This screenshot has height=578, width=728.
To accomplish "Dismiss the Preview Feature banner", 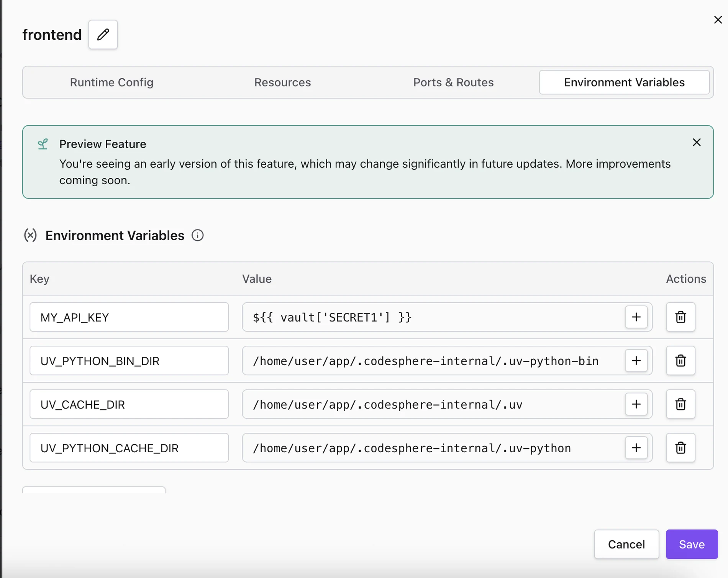I will click(697, 143).
